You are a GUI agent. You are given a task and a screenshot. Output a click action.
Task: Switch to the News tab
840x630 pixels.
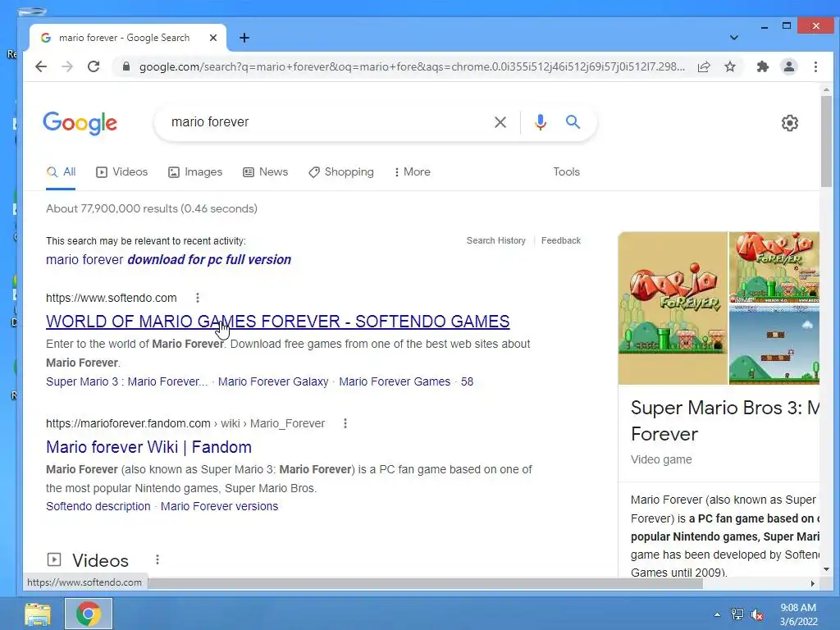tap(266, 172)
